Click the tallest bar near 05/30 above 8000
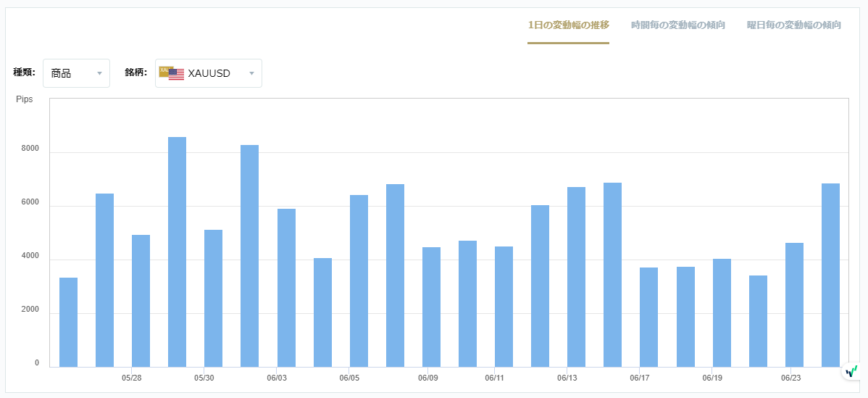Image resolution: width=868 pixels, height=398 pixels. point(177,252)
